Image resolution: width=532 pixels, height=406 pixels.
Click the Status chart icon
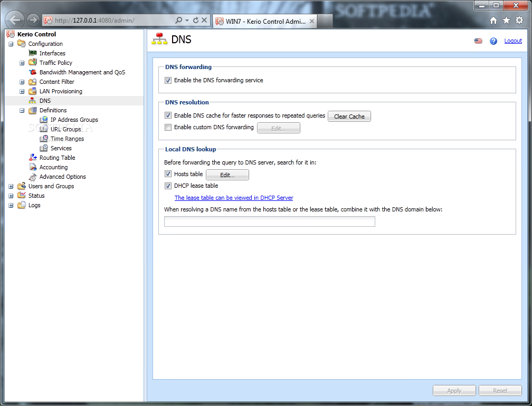[21, 196]
